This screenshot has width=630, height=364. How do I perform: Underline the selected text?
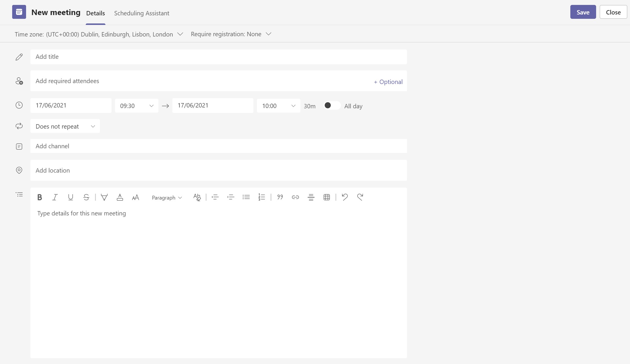coord(70,197)
